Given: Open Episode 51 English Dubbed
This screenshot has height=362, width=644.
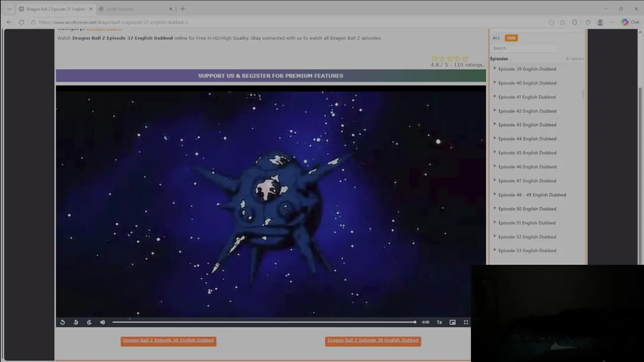Looking at the screenshot, I should (527, 223).
